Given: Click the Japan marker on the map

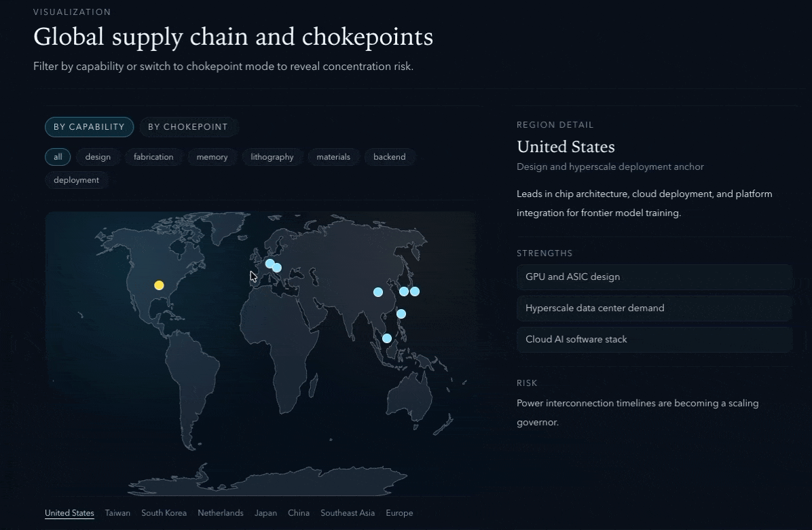Looking at the screenshot, I should click(415, 291).
